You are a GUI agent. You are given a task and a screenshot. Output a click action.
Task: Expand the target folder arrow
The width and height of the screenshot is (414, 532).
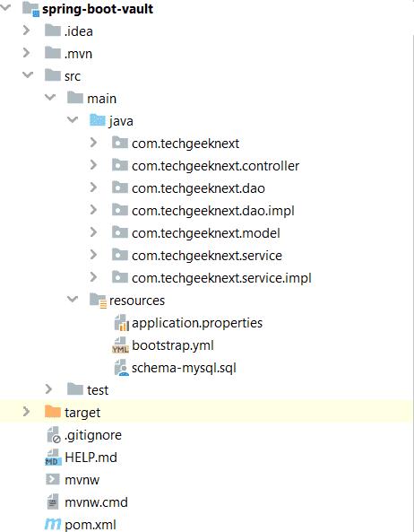(26, 412)
